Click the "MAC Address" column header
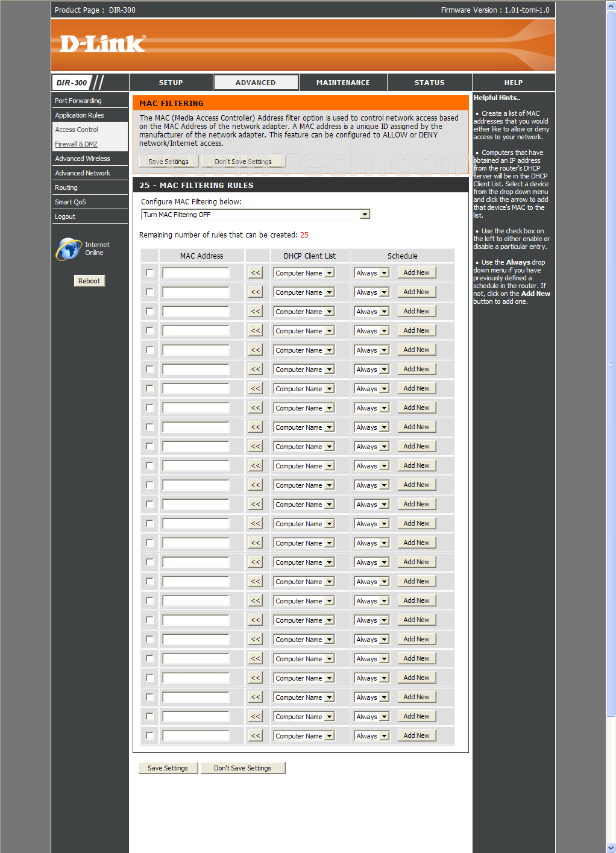 coord(201,256)
